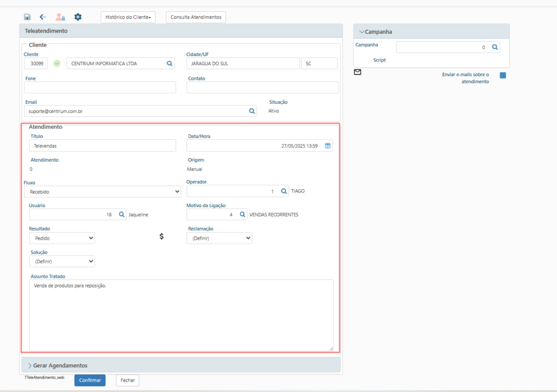Screen dimensions: 557x392
Task: Click the Cliente name search magnifier
Action: pyautogui.click(x=170, y=64)
